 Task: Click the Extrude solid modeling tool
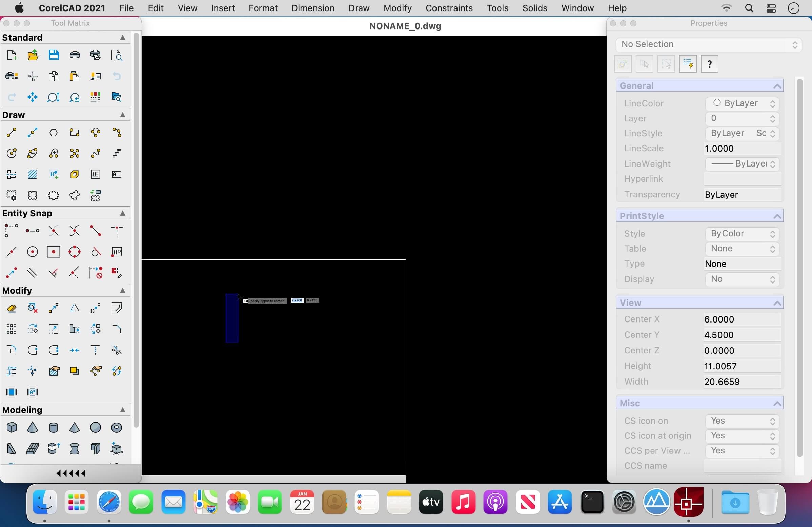[x=53, y=448]
